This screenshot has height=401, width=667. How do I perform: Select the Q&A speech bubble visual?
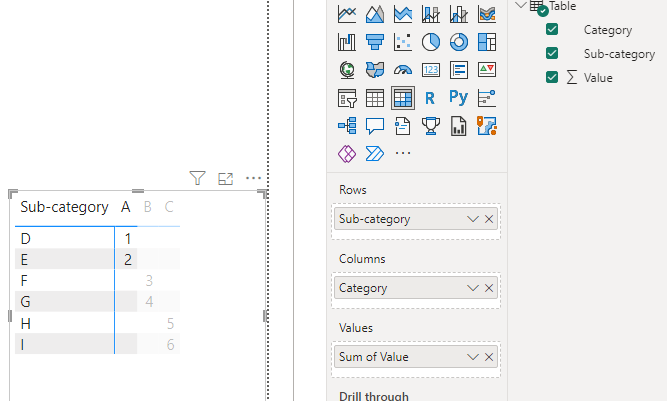pos(375,126)
